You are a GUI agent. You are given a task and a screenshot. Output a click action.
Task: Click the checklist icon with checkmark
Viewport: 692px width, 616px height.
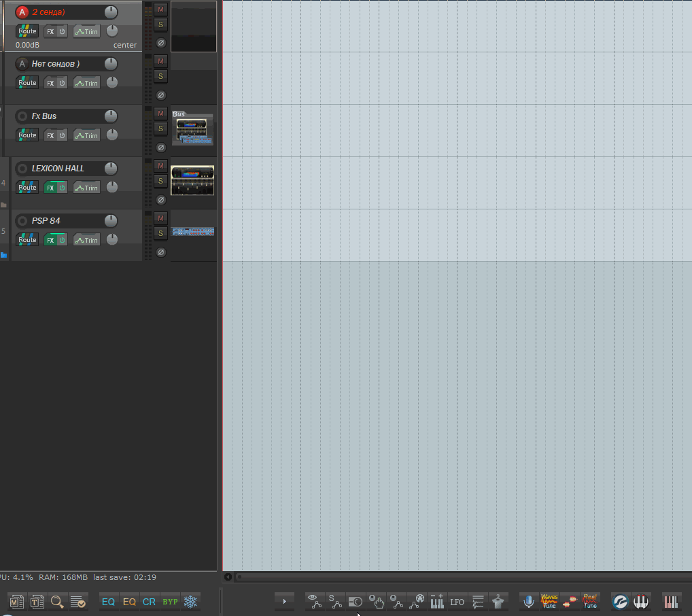pyautogui.click(x=77, y=602)
